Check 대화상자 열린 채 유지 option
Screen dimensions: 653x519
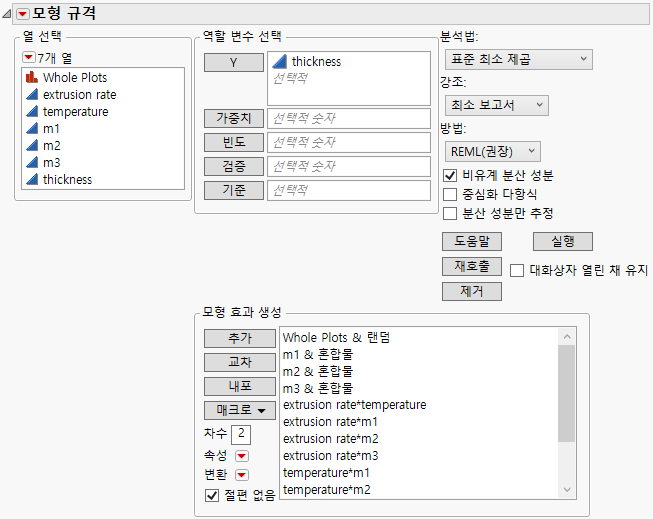(517, 270)
